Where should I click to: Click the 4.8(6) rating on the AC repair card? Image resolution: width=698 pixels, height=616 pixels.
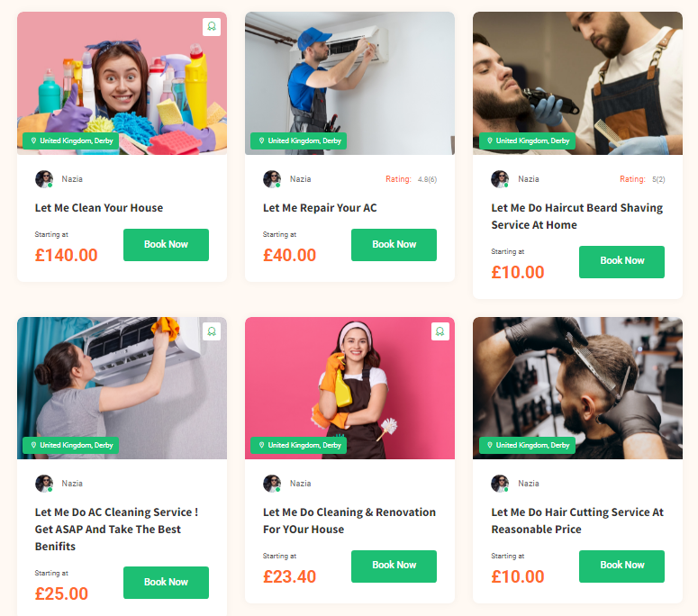[427, 179]
